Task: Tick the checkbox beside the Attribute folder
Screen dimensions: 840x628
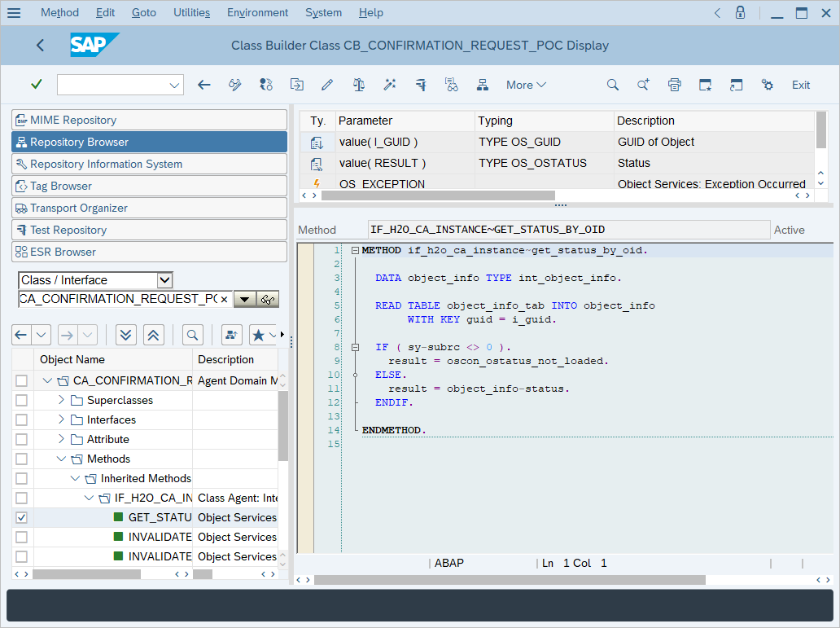Action: [21, 439]
